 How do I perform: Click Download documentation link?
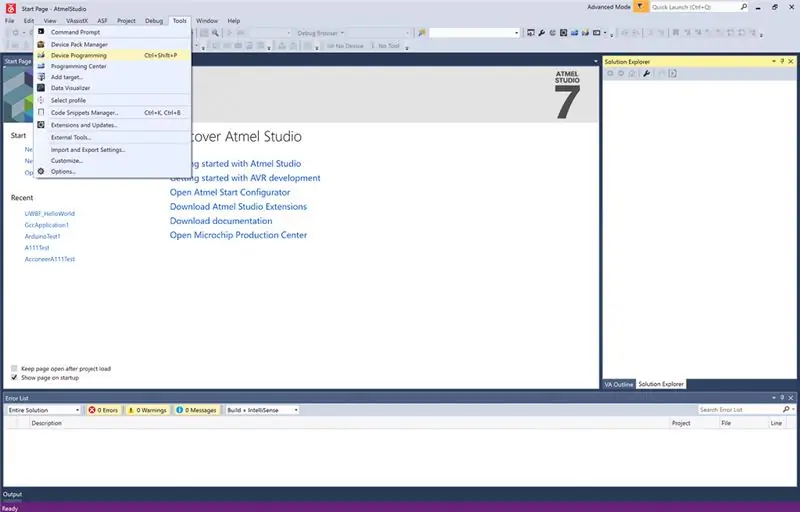(221, 221)
